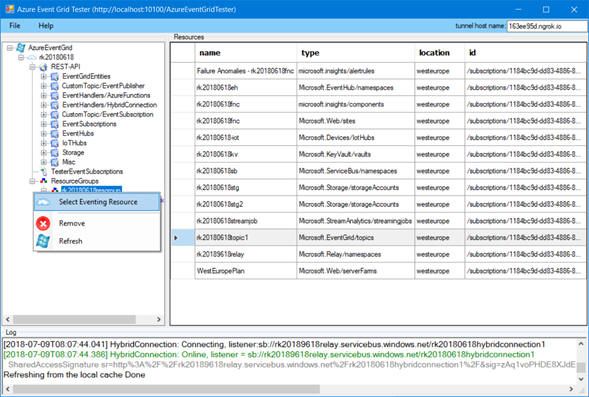This screenshot has width=589, height=397.
Task: Expand the CustomTopic/EventPublisher node
Action: tap(44, 86)
